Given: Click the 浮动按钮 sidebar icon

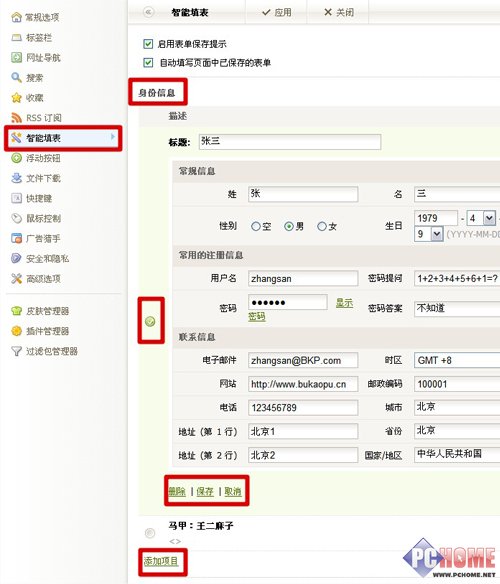Looking at the screenshot, I should pos(16,158).
